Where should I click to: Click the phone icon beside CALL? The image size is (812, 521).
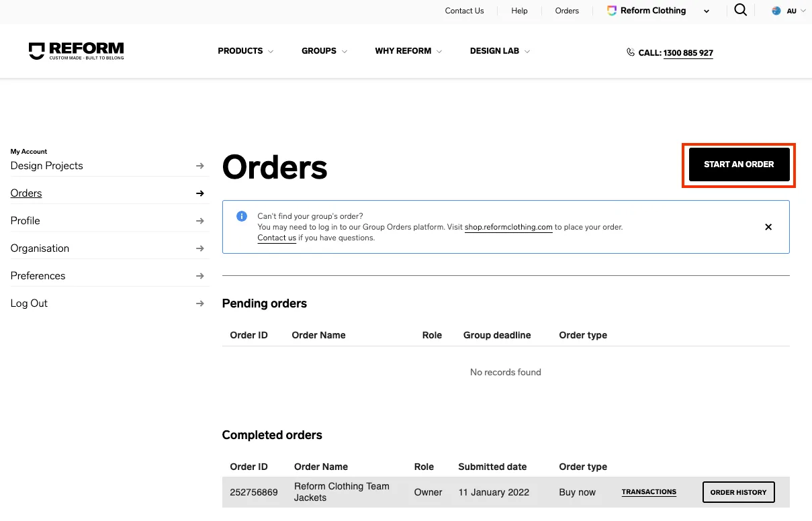[x=630, y=52]
